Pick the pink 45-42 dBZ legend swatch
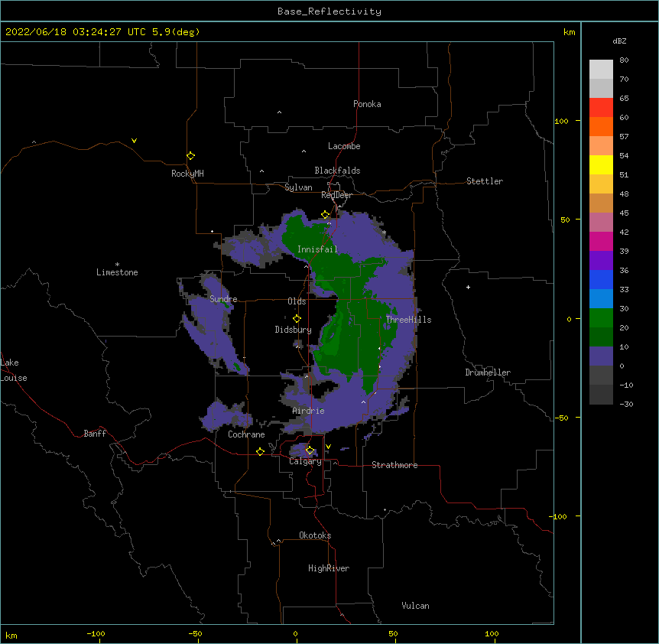Image resolution: width=659 pixels, height=644 pixels. [601, 223]
